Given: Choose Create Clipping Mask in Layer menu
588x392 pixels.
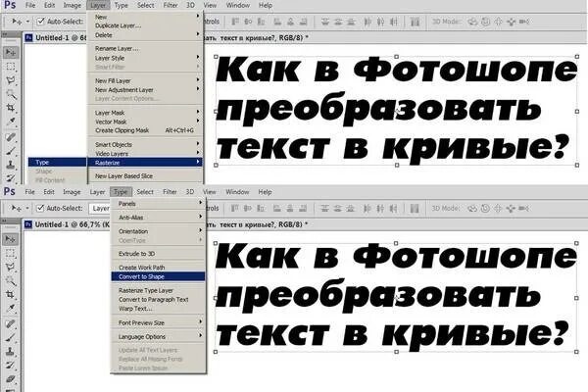Looking at the screenshot, I should pyautogui.click(x=146, y=130).
